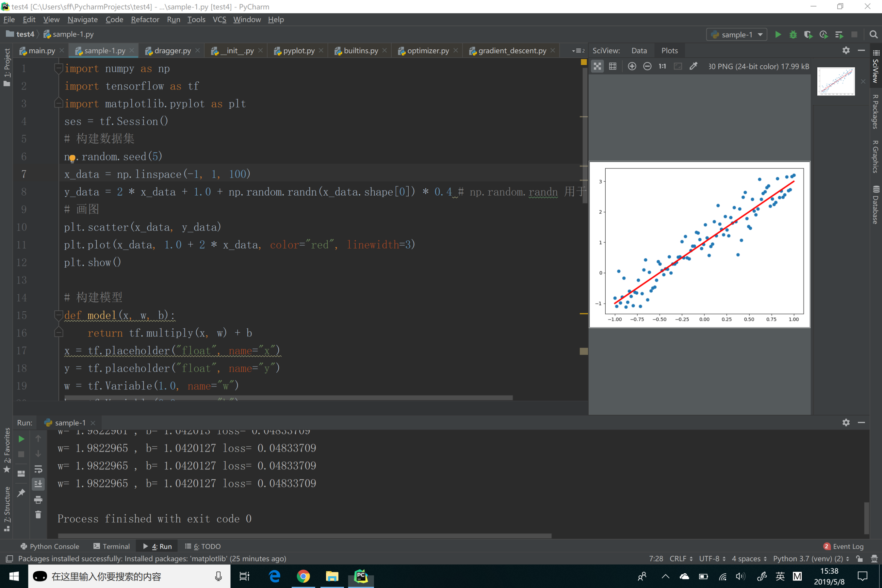
Task: Switch to SciView Data tab
Action: [639, 51]
